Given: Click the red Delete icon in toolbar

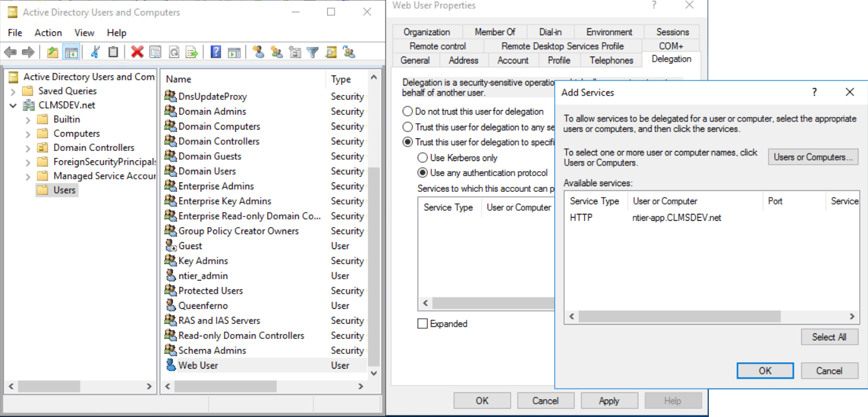Looking at the screenshot, I should [x=137, y=52].
